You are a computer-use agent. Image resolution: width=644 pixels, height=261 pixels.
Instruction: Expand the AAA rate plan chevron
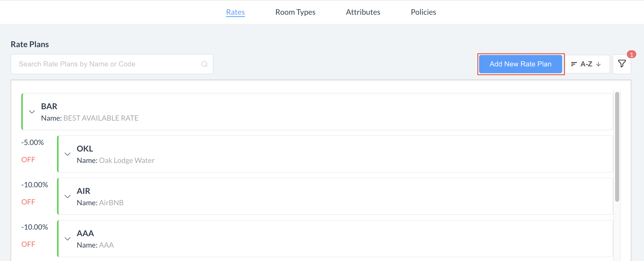(68, 239)
